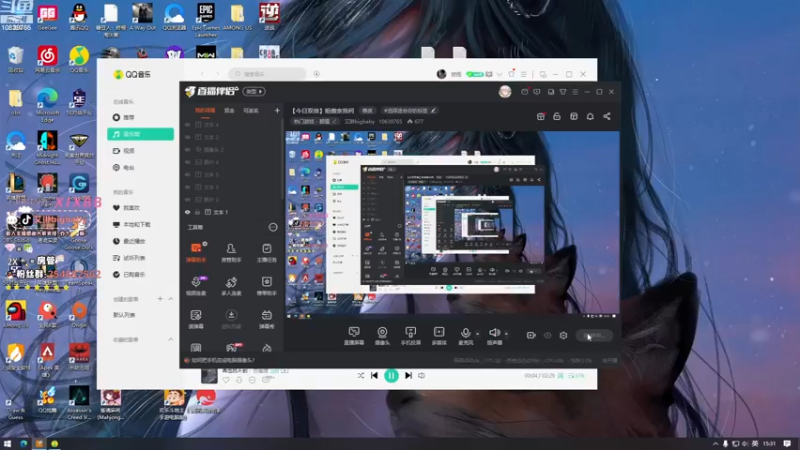800x450 pixels.
Task: Add 手机投屏 phone casting source
Action: (410, 336)
